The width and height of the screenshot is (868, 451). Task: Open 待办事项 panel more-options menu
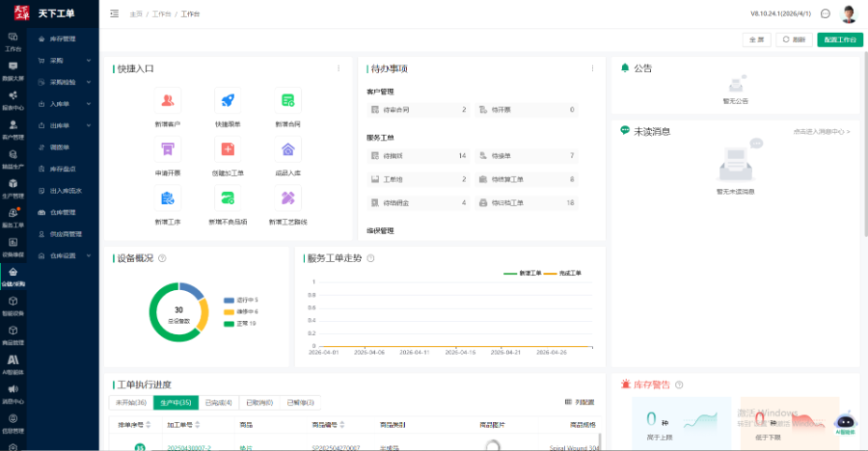(592, 68)
